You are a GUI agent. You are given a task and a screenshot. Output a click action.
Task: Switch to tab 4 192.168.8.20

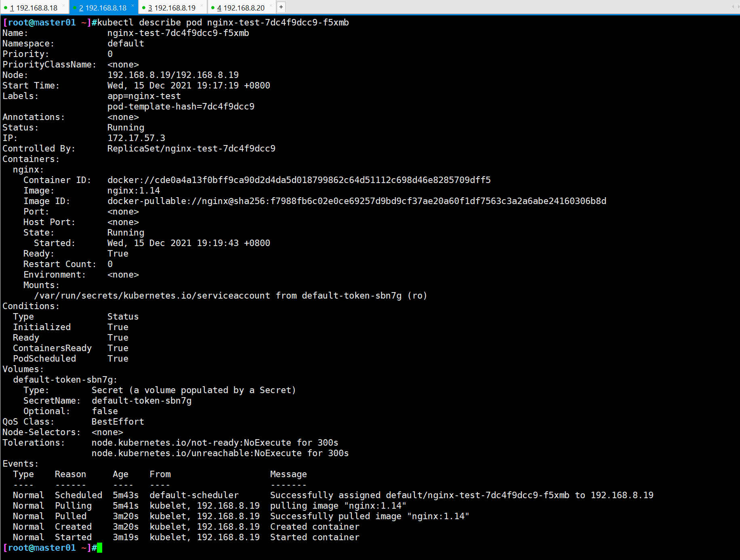[241, 8]
